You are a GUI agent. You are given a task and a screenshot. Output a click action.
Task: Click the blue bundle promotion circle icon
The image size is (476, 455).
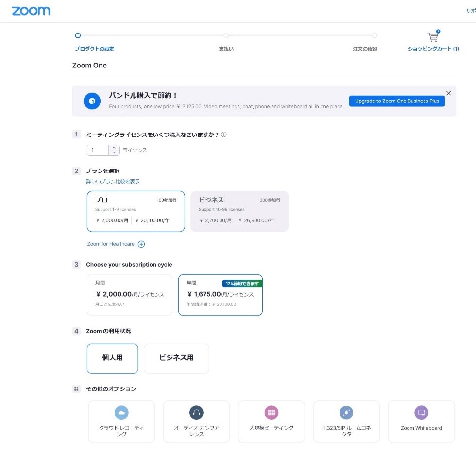92,101
